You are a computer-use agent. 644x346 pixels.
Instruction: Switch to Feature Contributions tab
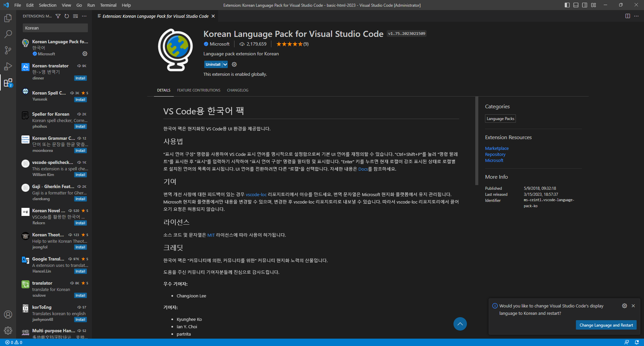click(199, 90)
